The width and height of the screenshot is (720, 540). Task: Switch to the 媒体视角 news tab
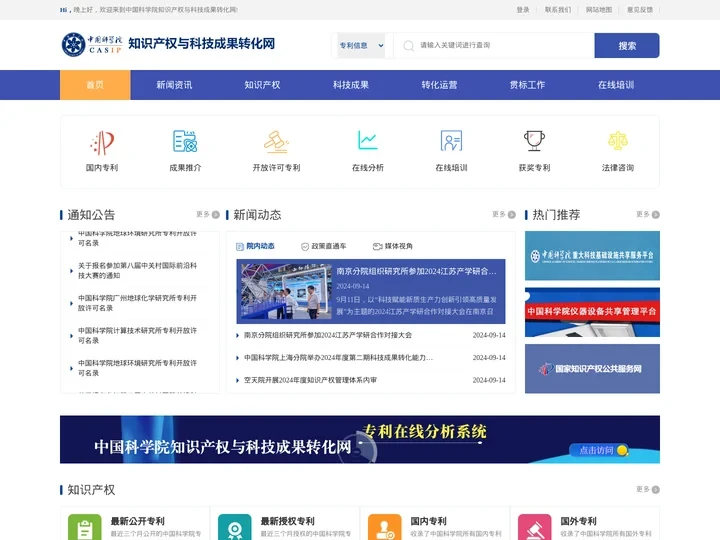393,246
